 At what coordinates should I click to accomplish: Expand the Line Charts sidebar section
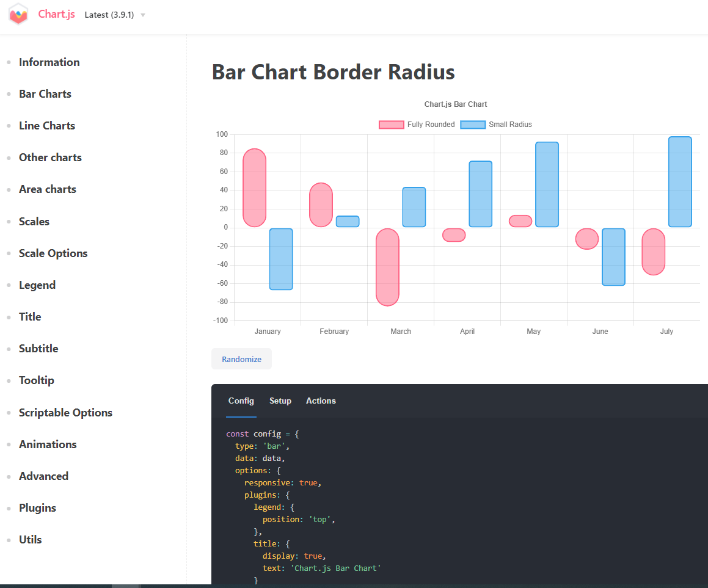coord(47,126)
